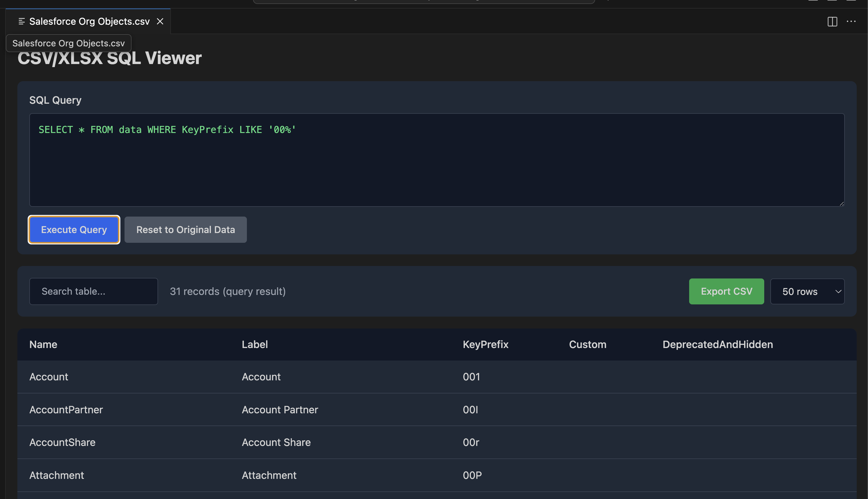Sort by the Name column header
The image size is (868, 499).
pos(43,344)
